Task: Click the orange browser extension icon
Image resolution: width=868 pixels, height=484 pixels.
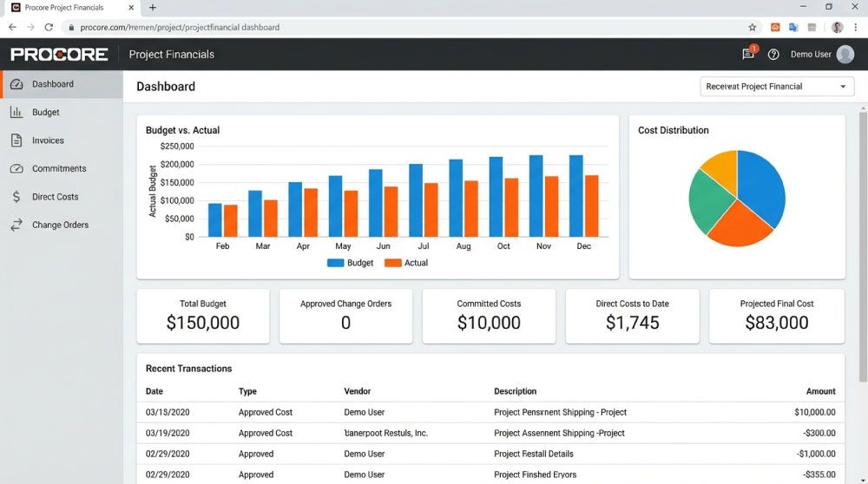Action: tap(775, 27)
